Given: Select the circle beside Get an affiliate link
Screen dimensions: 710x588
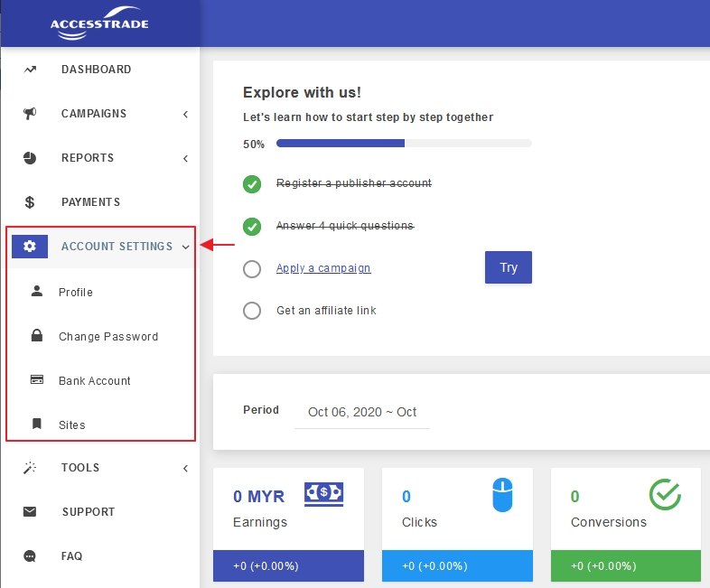Looking at the screenshot, I should 252,311.
